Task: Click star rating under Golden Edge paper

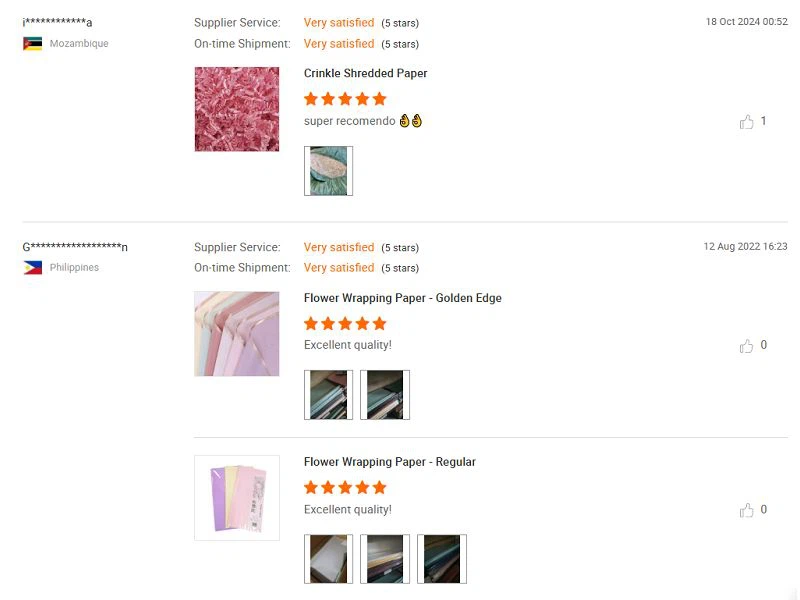Action: [345, 323]
